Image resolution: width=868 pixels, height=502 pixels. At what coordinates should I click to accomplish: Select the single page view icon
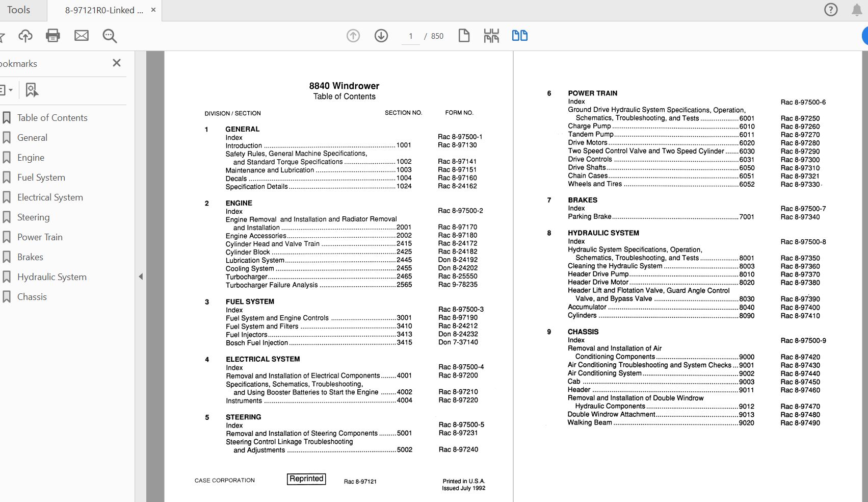click(x=464, y=36)
